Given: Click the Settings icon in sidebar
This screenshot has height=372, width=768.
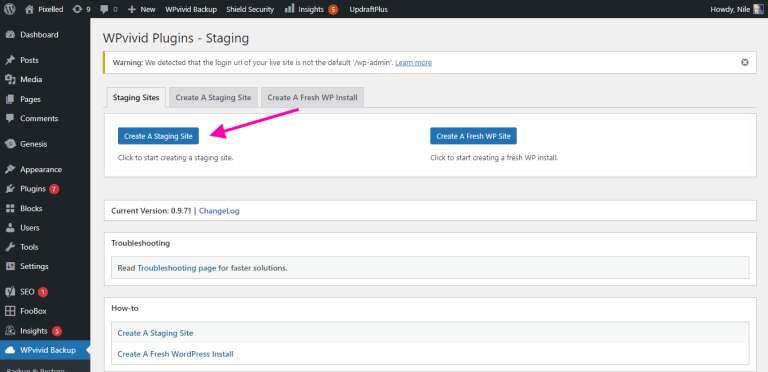Looking at the screenshot, I should point(10,266).
